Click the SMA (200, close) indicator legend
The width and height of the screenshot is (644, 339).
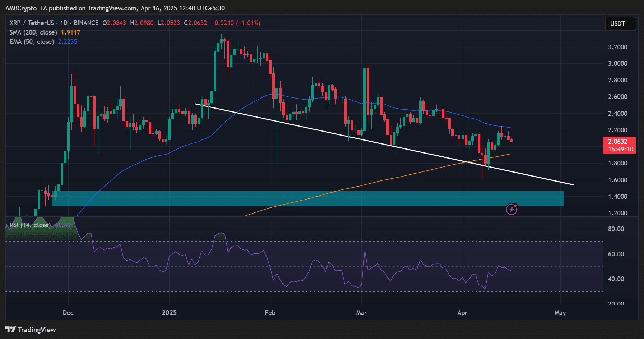33,32
